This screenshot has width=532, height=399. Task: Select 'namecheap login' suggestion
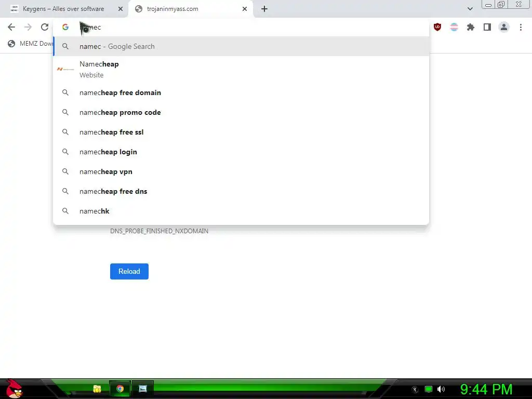[x=241, y=152]
